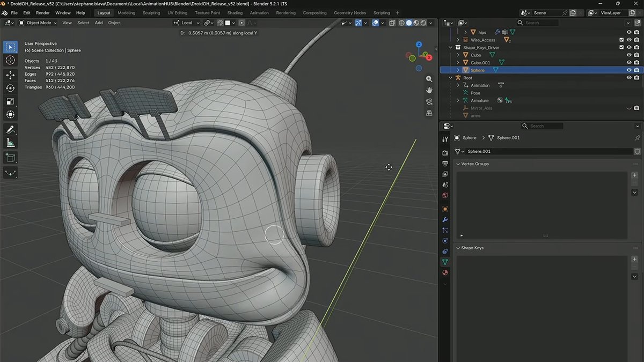Activate the Cursor tool
This screenshot has height=362, width=644.
[x=10, y=60]
